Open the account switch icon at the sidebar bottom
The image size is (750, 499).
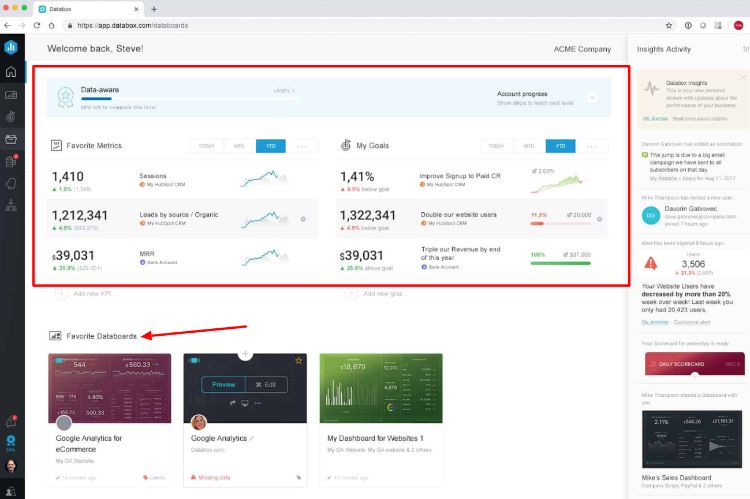(11, 491)
